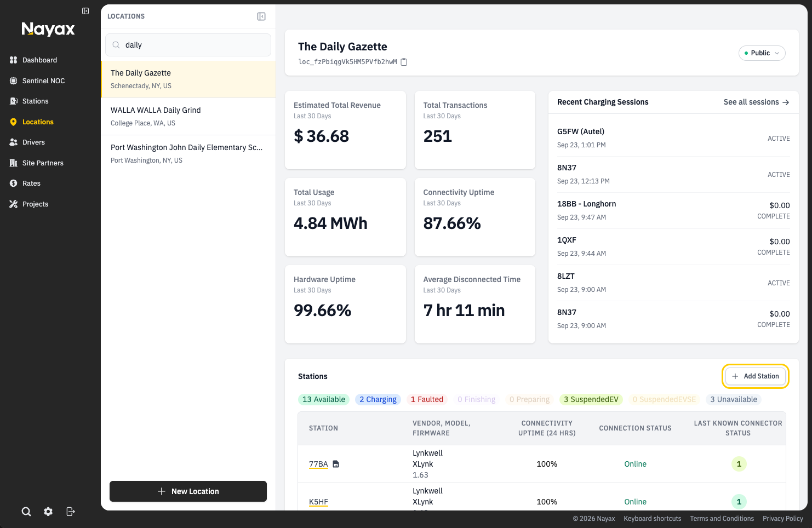Screen dimensions: 812x528
Task: Open settings gear icon
Action: 48,512
